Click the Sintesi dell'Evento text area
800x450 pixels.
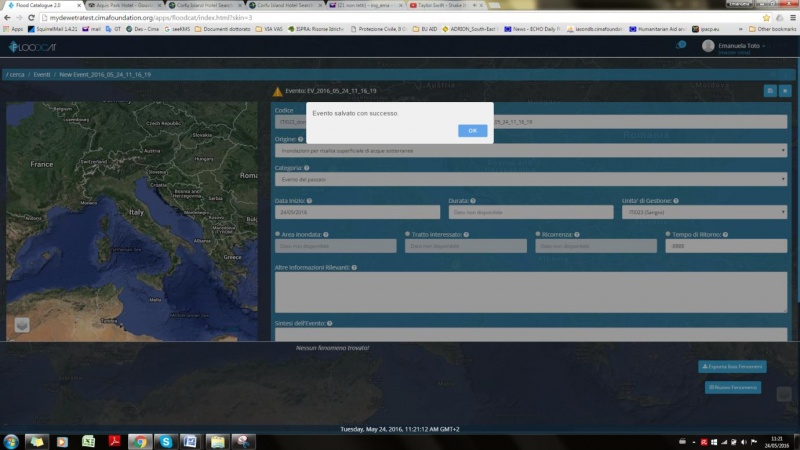[531, 335]
